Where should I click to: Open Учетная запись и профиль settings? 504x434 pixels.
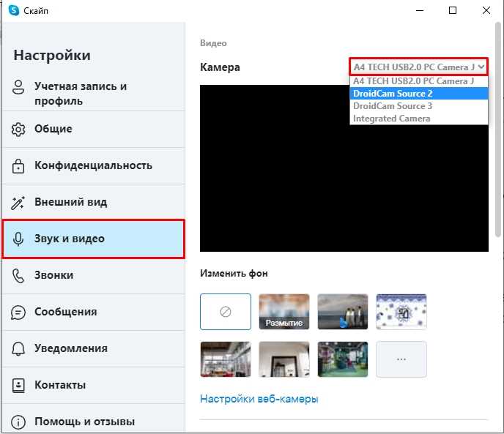tap(94, 93)
